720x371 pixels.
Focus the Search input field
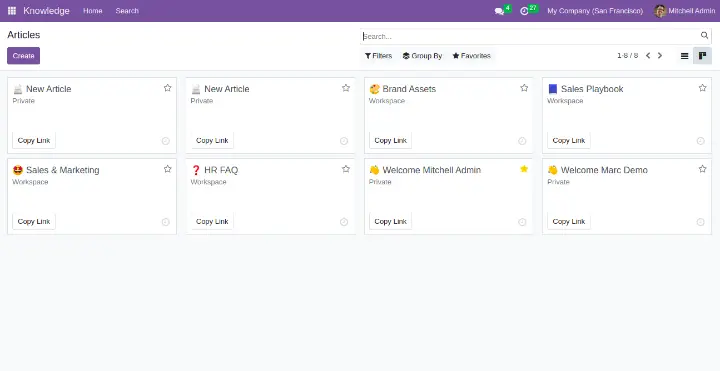click(530, 36)
